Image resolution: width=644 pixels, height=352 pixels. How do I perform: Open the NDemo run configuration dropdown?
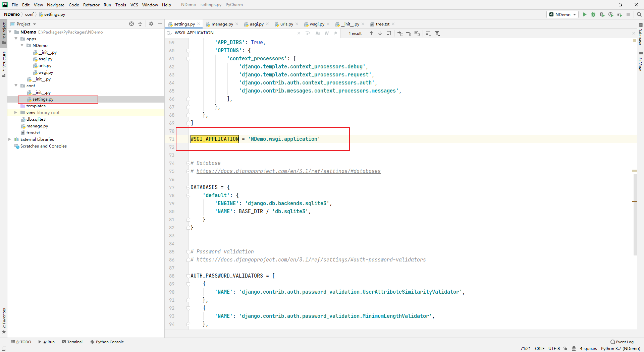click(x=562, y=14)
